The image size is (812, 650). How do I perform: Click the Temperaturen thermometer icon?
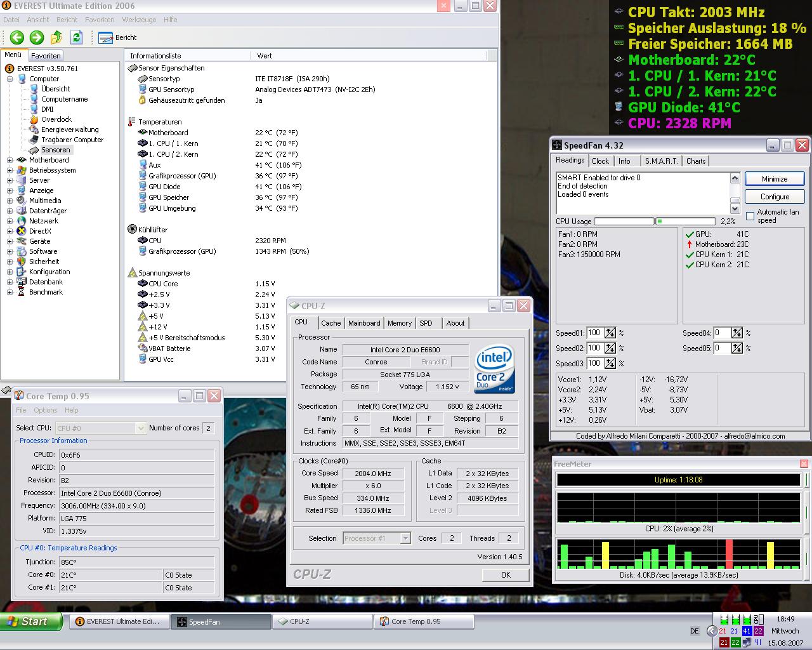tap(132, 122)
